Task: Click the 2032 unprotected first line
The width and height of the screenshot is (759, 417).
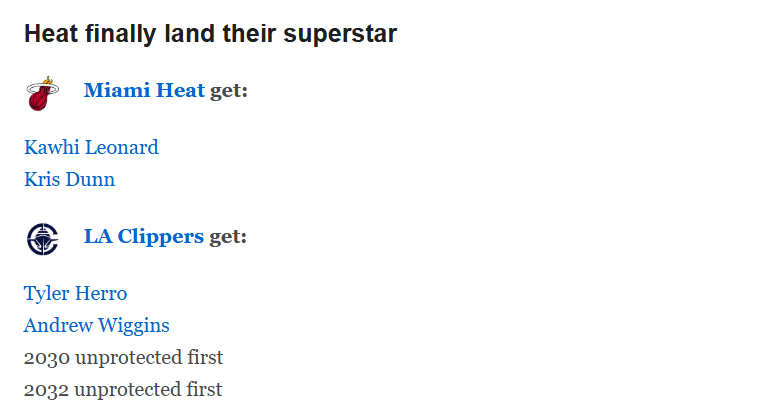Action: [x=123, y=389]
